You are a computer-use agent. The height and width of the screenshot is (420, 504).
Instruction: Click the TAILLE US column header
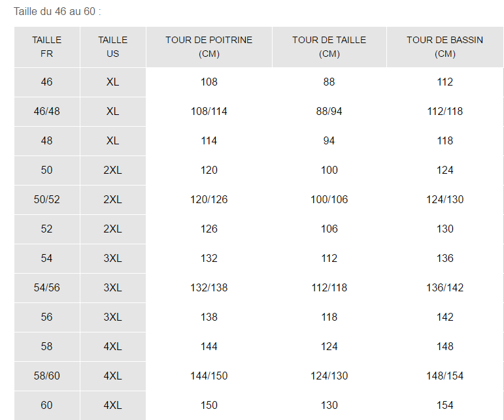point(112,46)
